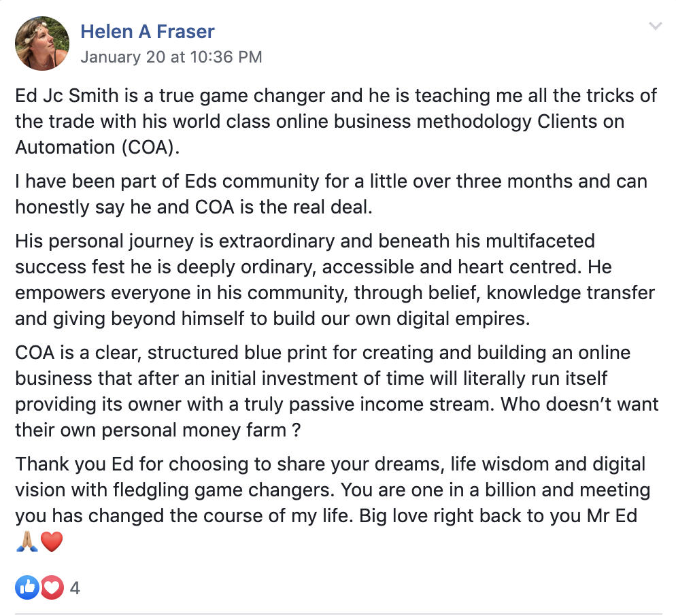This screenshot has width=676, height=616.
Task: Click the blue Like reaction icon
Action: point(28,587)
